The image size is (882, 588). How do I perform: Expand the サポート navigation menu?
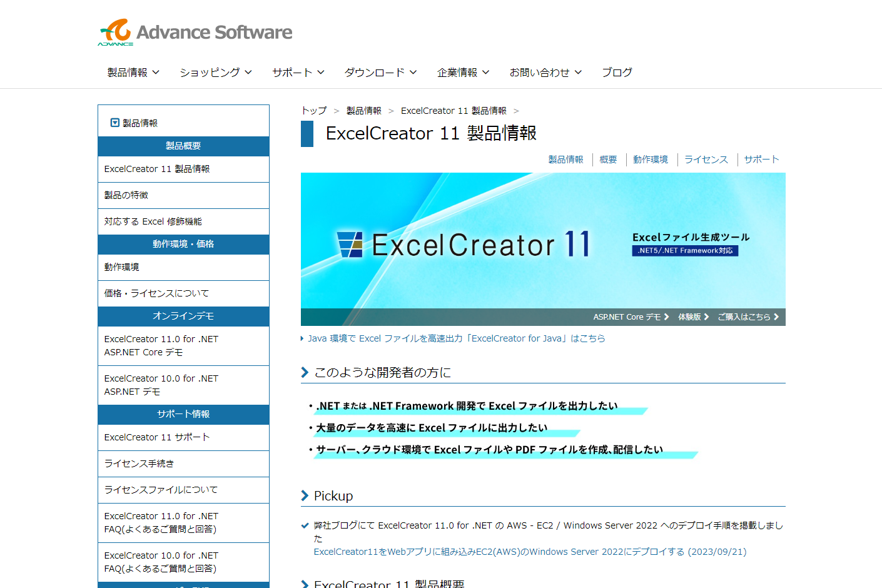(298, 73)
